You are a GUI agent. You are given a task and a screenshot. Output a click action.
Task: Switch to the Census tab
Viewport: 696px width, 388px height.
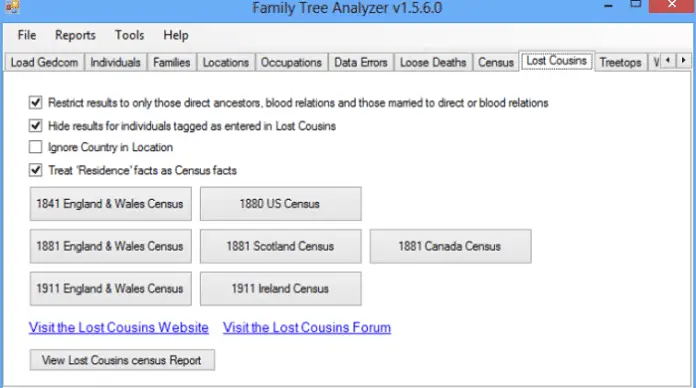pos(496,63)
